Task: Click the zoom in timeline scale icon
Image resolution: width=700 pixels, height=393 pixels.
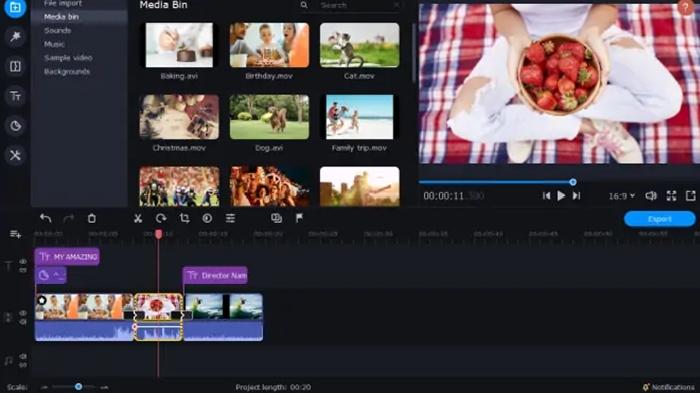Action: click(104, 387)
